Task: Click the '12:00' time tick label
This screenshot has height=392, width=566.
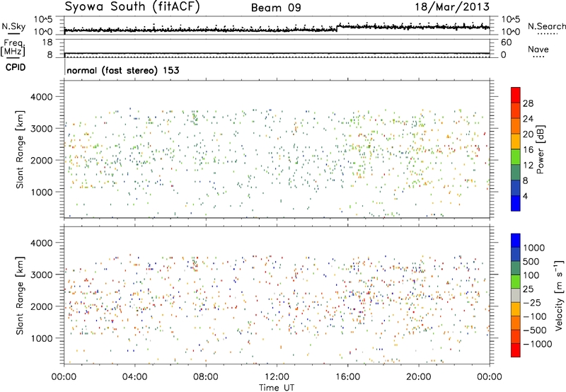Action: [277, 377]
